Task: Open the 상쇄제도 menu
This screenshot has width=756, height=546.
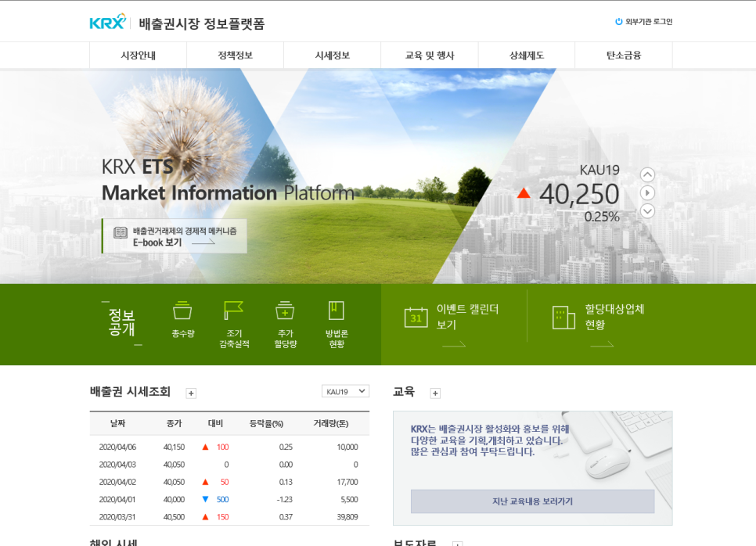Action: pyautogui.click(x=527, y=56)
